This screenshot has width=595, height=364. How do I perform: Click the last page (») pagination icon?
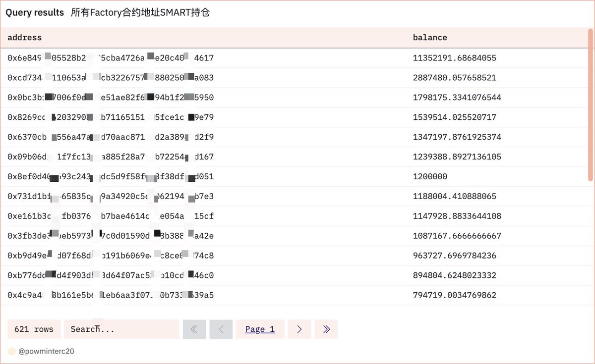326,329
